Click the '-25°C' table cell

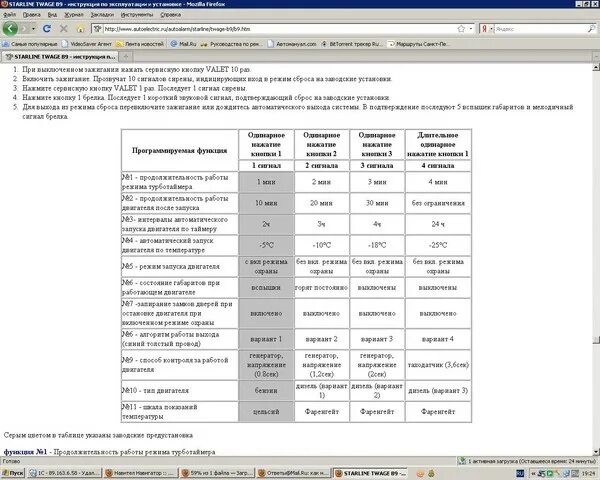(438, 245)
